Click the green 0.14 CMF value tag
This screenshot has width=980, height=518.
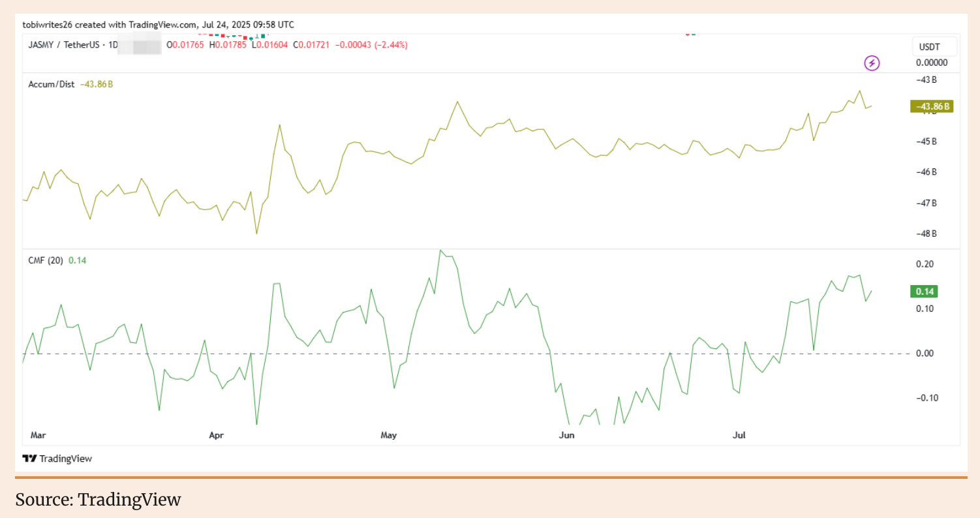pyautogui.click(x=923, y=292)
